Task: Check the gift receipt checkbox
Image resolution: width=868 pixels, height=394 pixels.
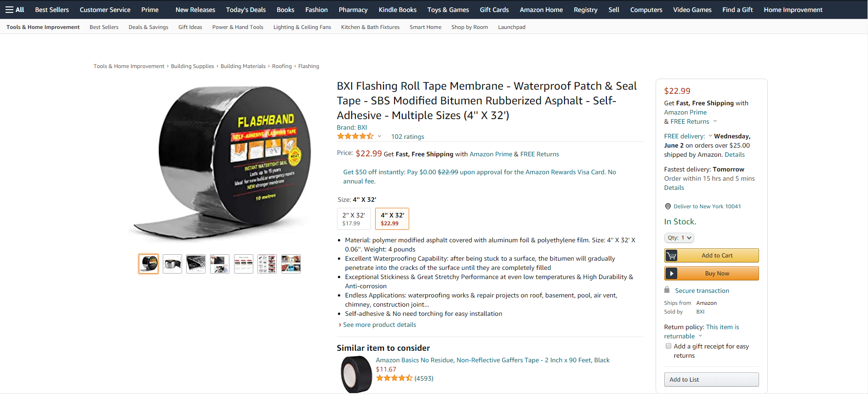Action: pyautogui.click(x=668, y=346)
